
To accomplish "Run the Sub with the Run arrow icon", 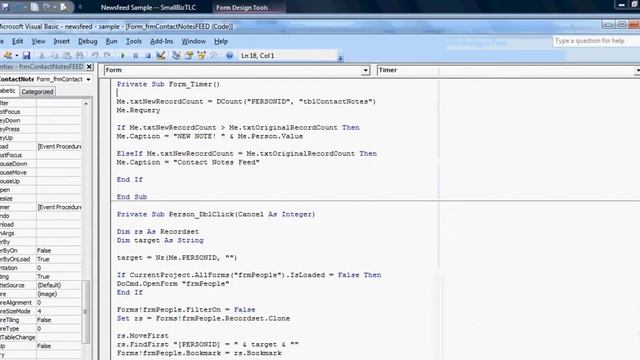I will 123,56.
